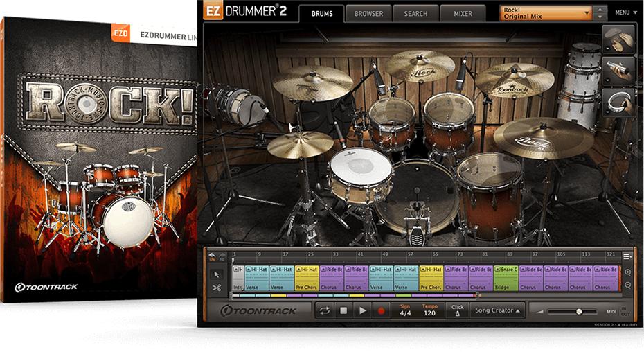Viewport: 644px width, 352px height.
Task: Hit the kick drum
Action: (417, 197)
